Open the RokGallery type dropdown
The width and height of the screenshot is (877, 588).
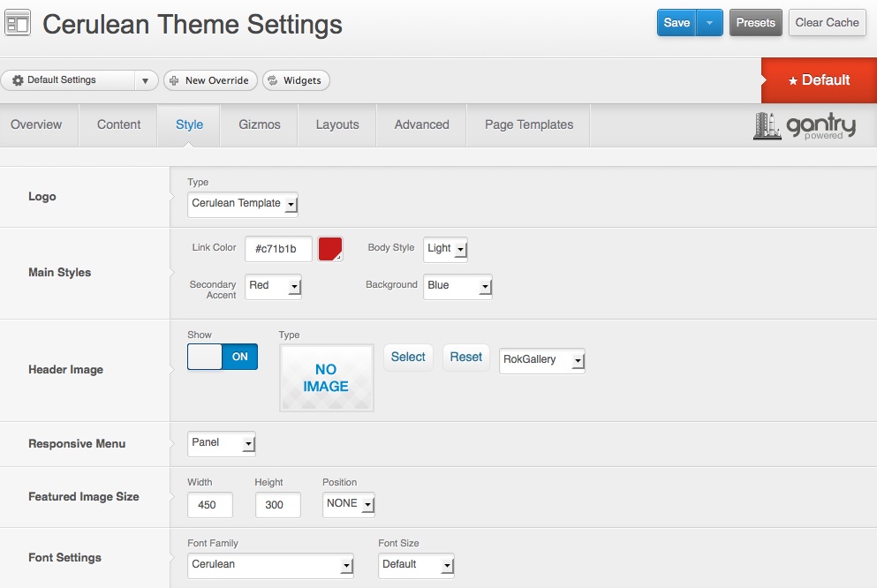[x=542, y=360]
